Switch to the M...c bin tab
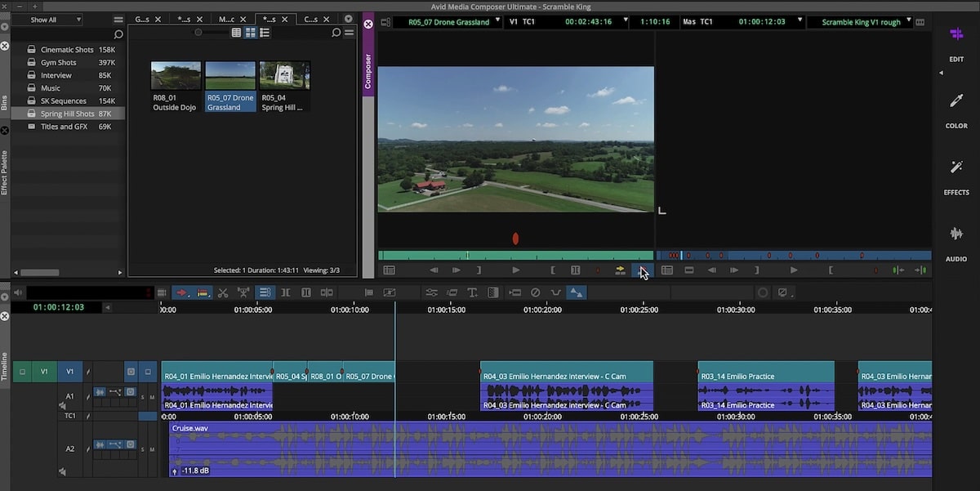Viewport: 980px width, 491px height. (x=226, y=19)
